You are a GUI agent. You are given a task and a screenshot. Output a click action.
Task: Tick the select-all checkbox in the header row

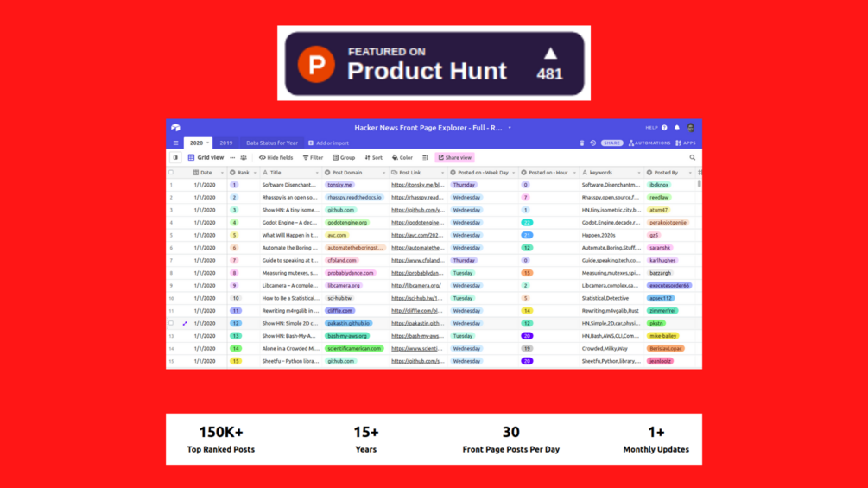tap(171, 173)
